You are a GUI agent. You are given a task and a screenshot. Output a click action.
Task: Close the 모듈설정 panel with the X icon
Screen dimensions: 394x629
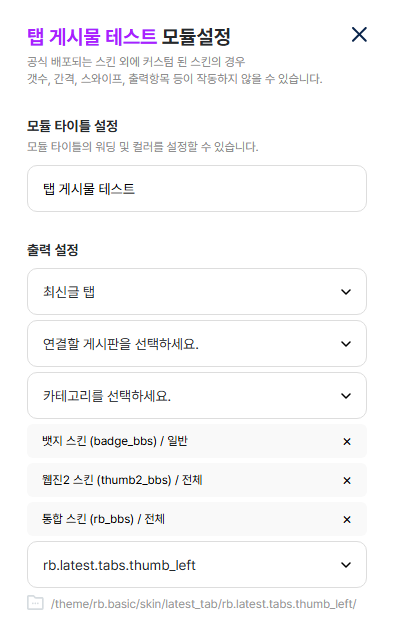[359, 34]
